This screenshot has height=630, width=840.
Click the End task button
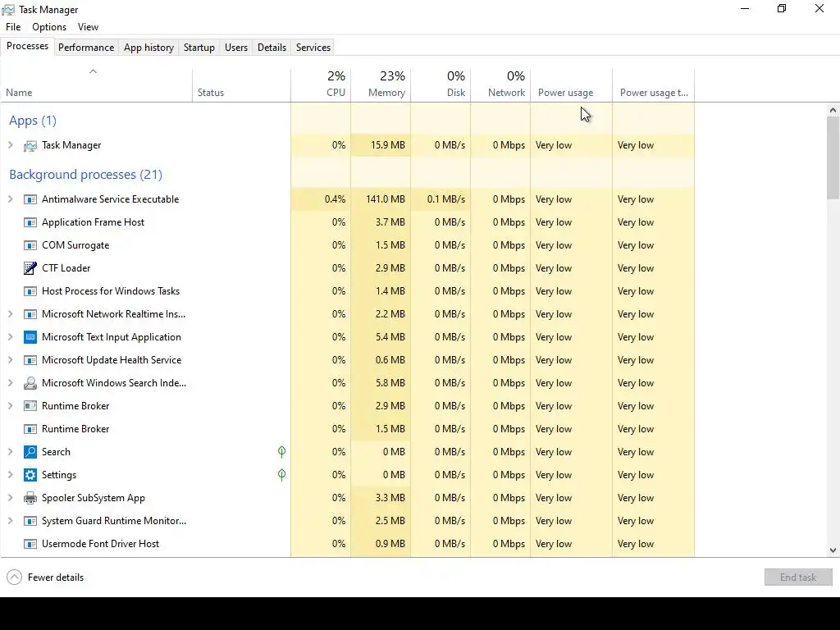click(798, 577)
